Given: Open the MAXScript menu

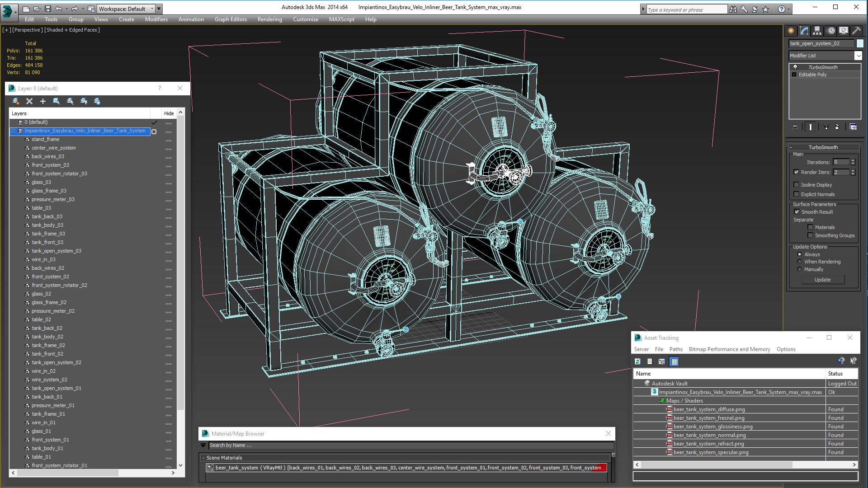Looking at the screenshot, I should coord(341,19).
